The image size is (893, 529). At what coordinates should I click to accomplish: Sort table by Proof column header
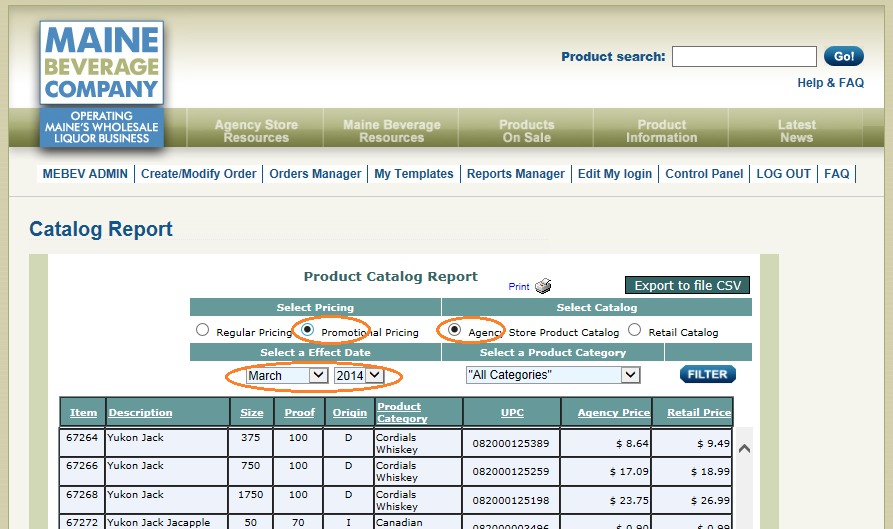coord(300,413)
